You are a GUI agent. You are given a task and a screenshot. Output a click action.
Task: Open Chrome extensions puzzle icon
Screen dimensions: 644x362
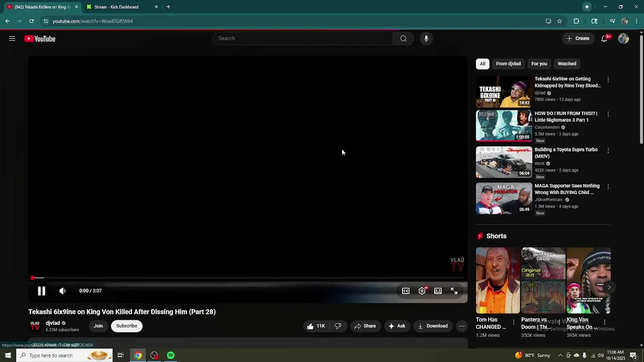(x=577, y=21)
